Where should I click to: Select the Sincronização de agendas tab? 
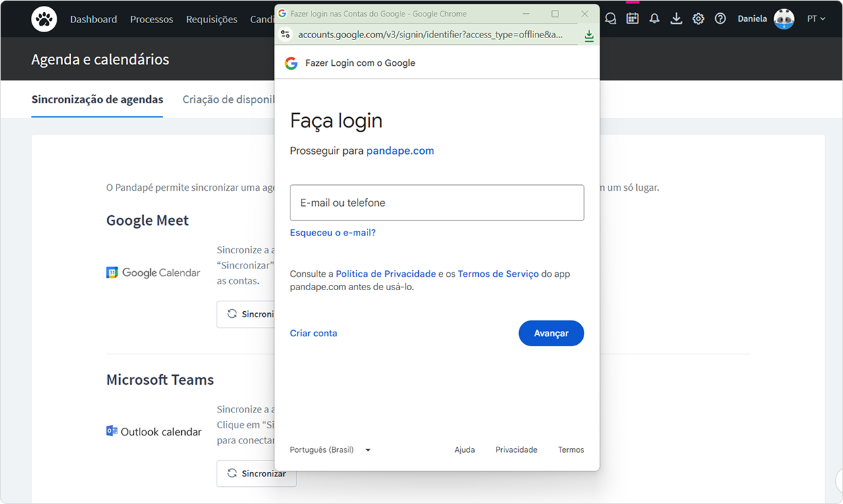tap(97, 99)
